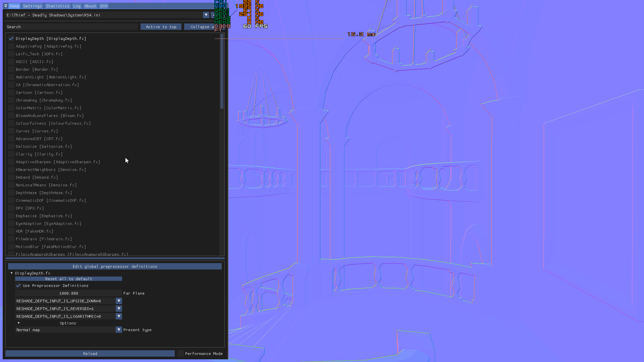The image size is (644, 362).
Task: Enable the AmbientLight effect checkbox
Action: [11, 77]
